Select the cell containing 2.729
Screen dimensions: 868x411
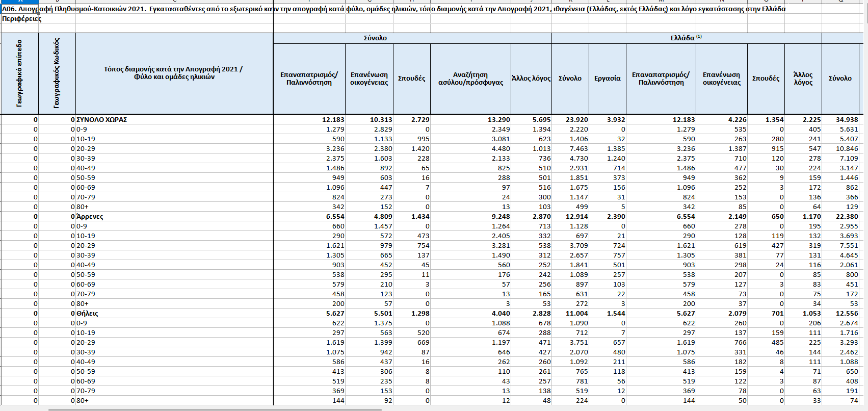click(x=412, y=120)
